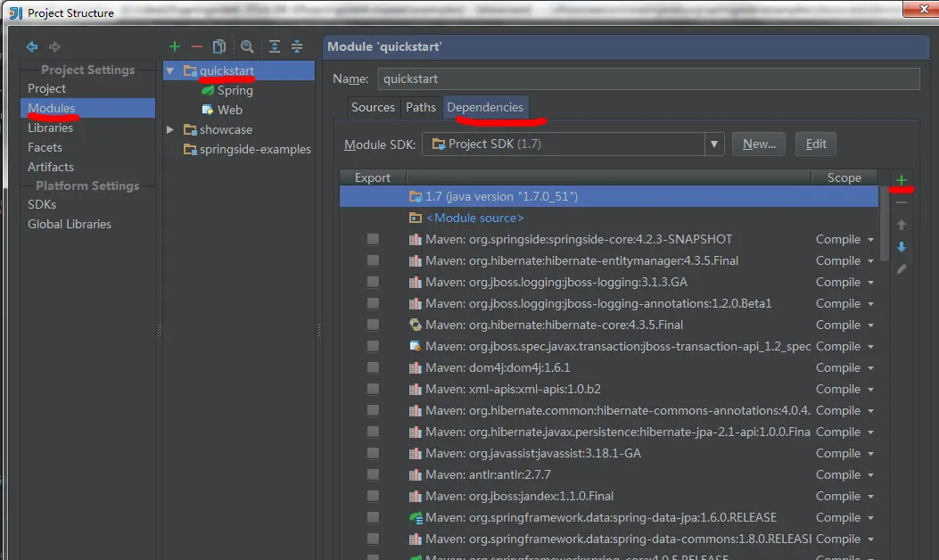Open Artifacts settings

50,167
